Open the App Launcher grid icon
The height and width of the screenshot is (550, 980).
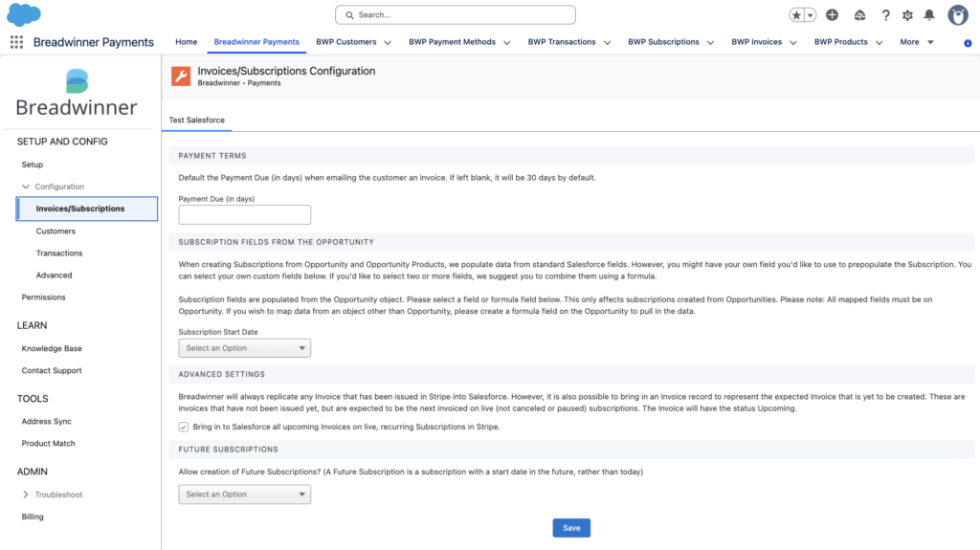pyautogui.click(x=17, y=42)
